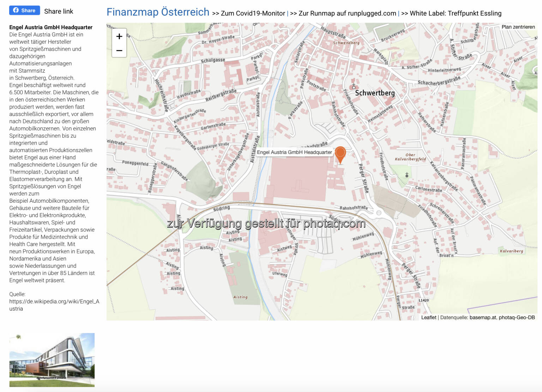Open Runmap auf runplugged.com link
The image size is (542, 392).
pyautogui.click(x=347, y=13)
